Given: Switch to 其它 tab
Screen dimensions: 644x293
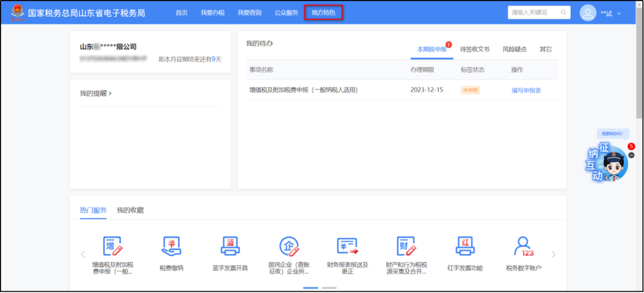Looking at the screenshot, I should pyautogui.click(x=546, y=50).
